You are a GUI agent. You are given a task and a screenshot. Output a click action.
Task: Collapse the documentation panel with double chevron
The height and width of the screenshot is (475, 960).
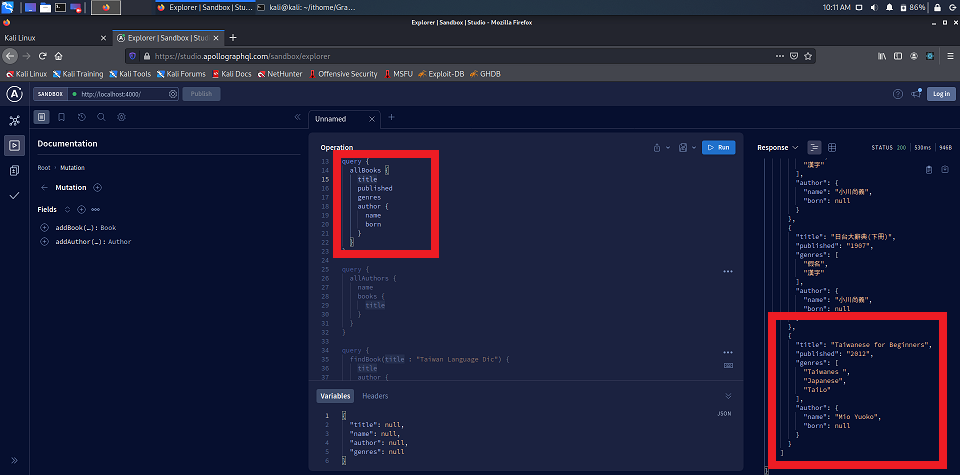click(298, 117)
